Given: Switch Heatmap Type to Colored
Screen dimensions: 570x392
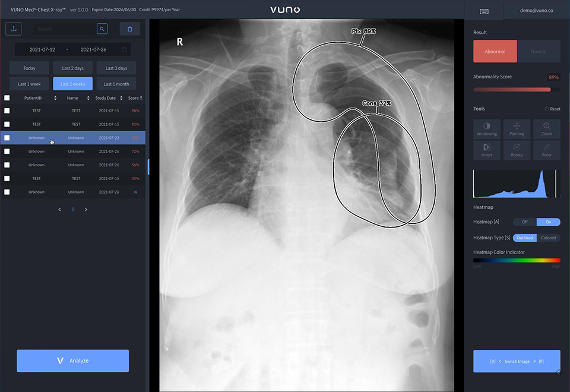Looking at the screenshot, I should click(548, 238).
